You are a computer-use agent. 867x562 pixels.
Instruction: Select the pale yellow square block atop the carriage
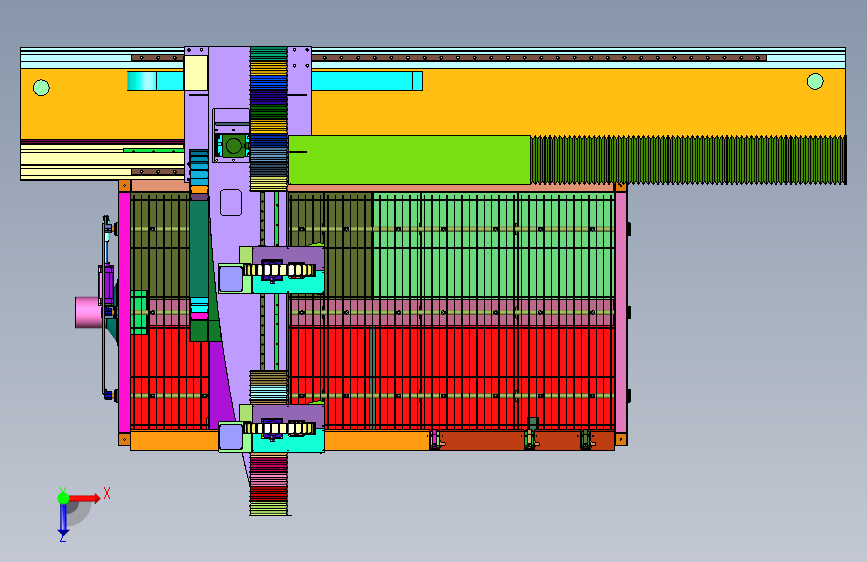coord(196,73)
